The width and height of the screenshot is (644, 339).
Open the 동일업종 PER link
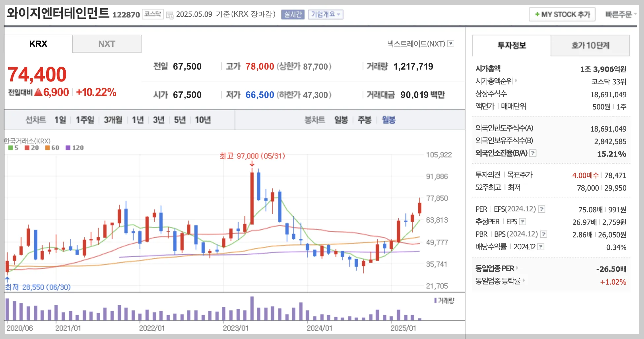[x=495, y=268]
